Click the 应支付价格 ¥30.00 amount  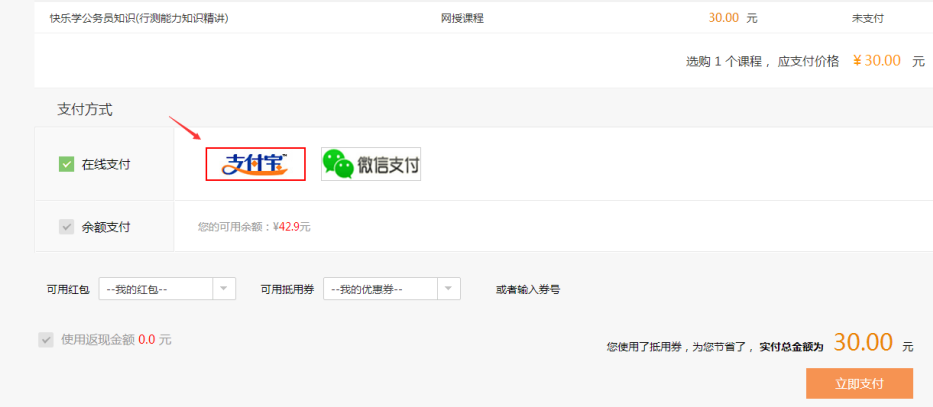coord(876,61)
